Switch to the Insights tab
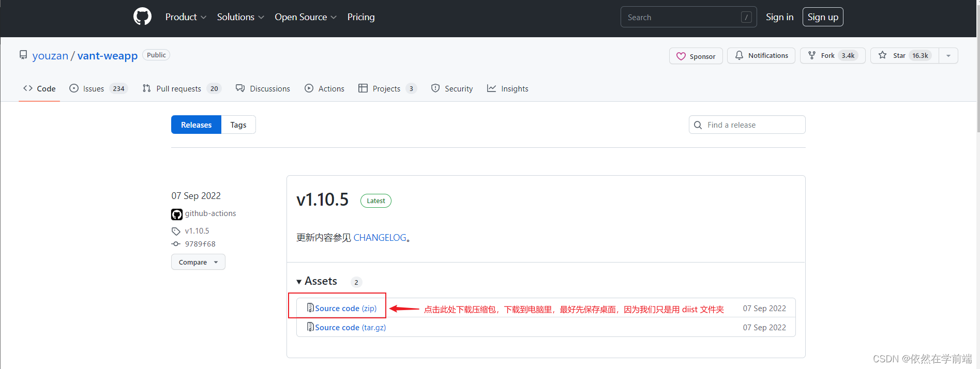This screenshot has width=980, height=369. click(x=507, y=89)
